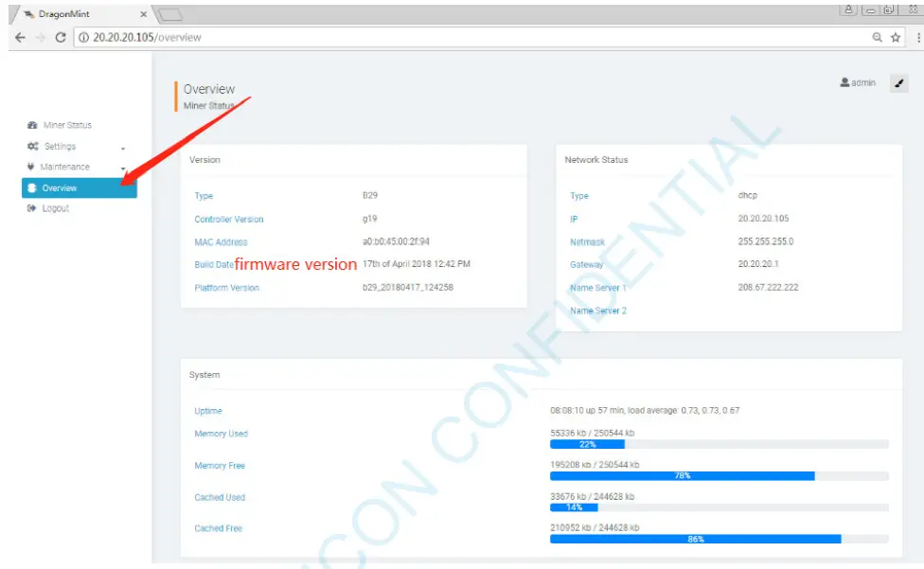Screen dimensions: 924x569
Task: Click the Chrome profile icon in title bar
Action: (848, 9)
